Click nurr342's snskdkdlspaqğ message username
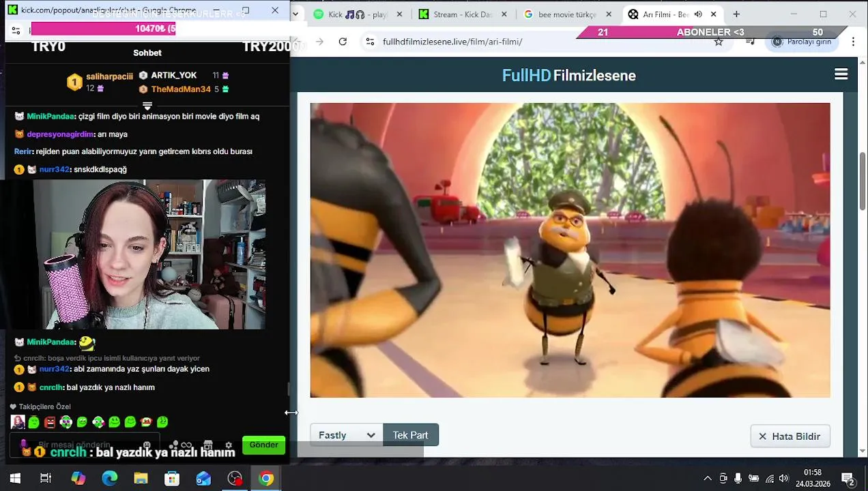The image size is (868, 491). pos(54,169)
